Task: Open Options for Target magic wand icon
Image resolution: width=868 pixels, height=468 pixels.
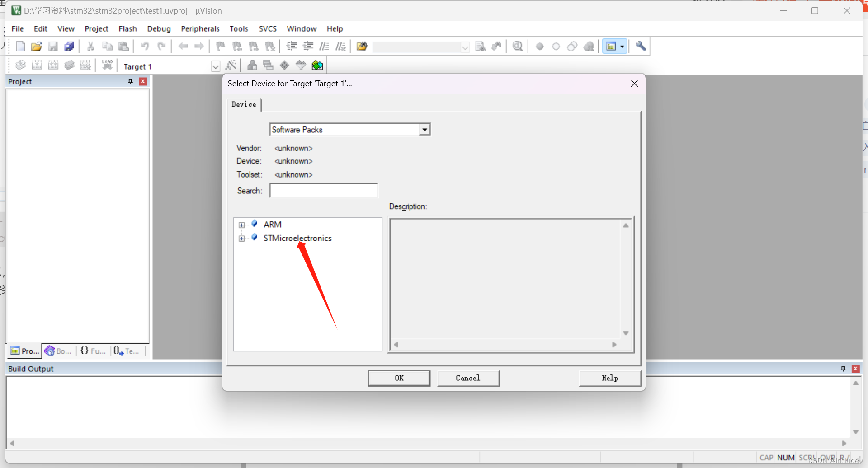Action: (231, 66)
